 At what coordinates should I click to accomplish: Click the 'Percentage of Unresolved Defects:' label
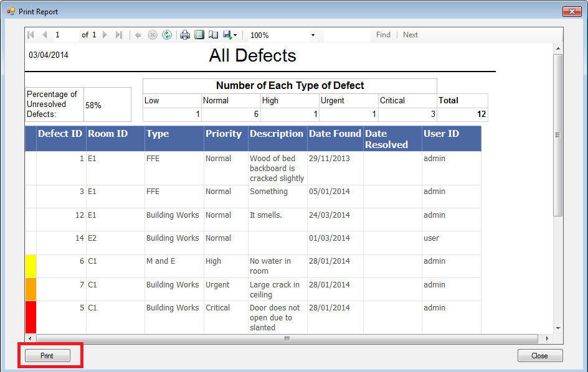pos(52,104)
